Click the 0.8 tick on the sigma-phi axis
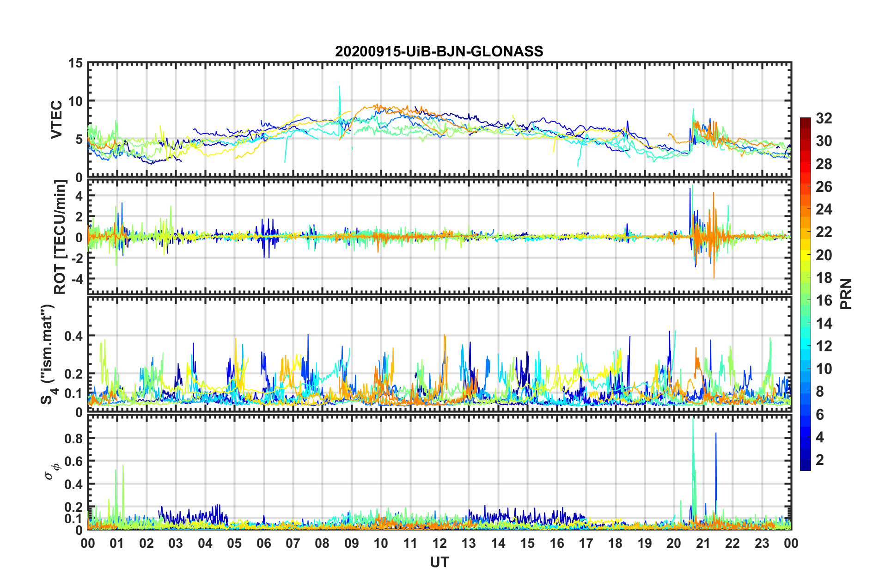This screenshot has height=588, width=879. click(x=73, y=438)
